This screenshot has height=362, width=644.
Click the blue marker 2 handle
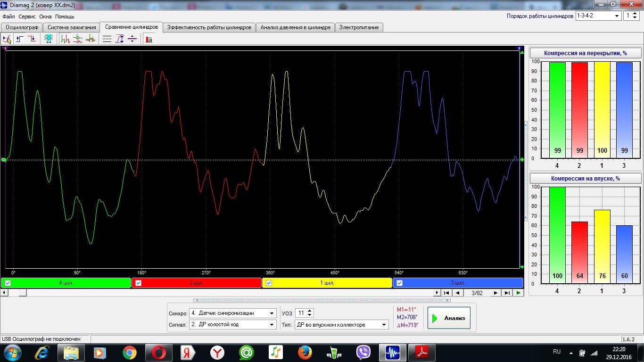click(x=519, y=48)
